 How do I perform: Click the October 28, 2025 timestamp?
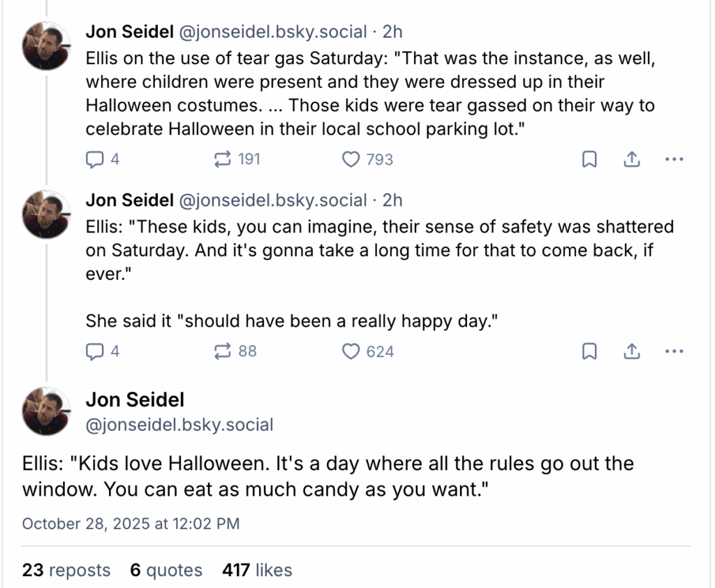pos(131,523)
